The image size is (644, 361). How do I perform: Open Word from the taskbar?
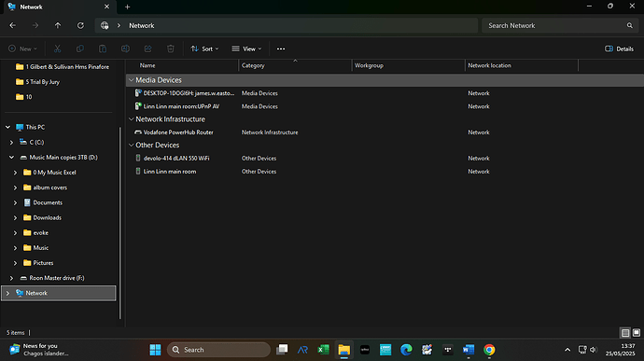click(x=469, y=350)
